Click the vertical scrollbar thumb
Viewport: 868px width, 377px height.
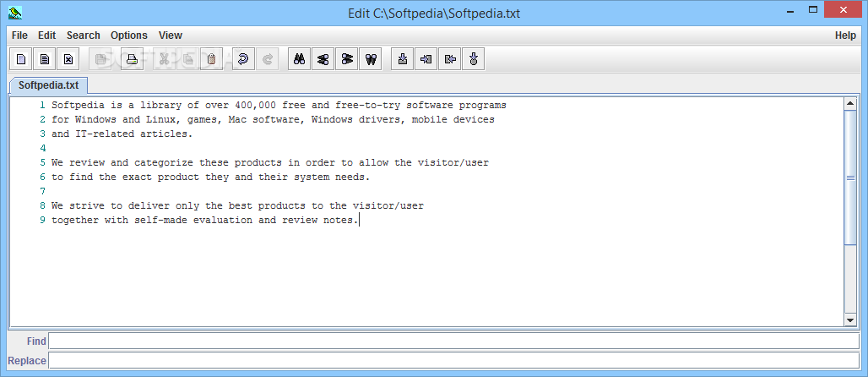click(x=850, y=178)
